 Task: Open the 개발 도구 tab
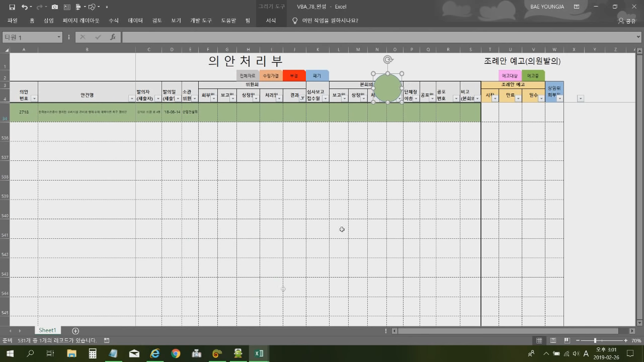(x=201, y=21)
